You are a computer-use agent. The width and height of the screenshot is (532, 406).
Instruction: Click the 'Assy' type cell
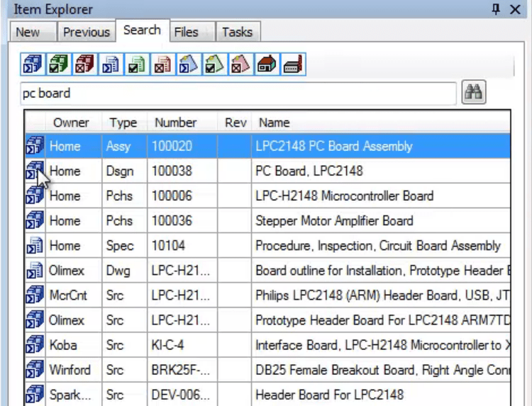pos(125,146)
